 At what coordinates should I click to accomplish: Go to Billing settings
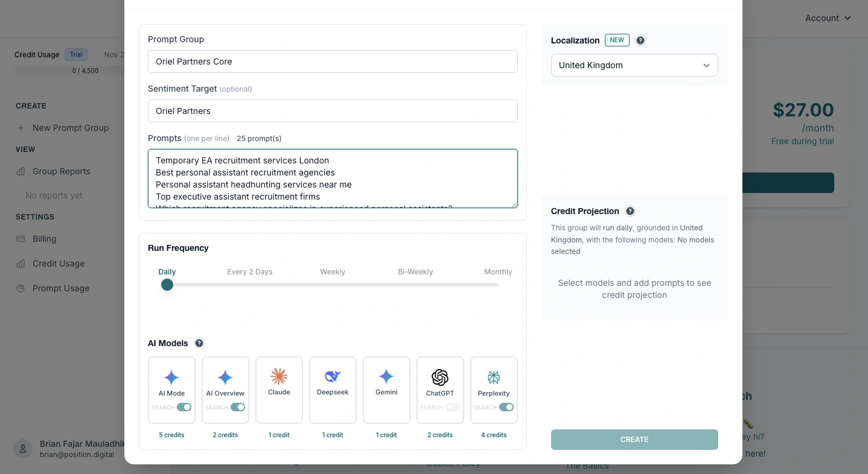point(44,239)
